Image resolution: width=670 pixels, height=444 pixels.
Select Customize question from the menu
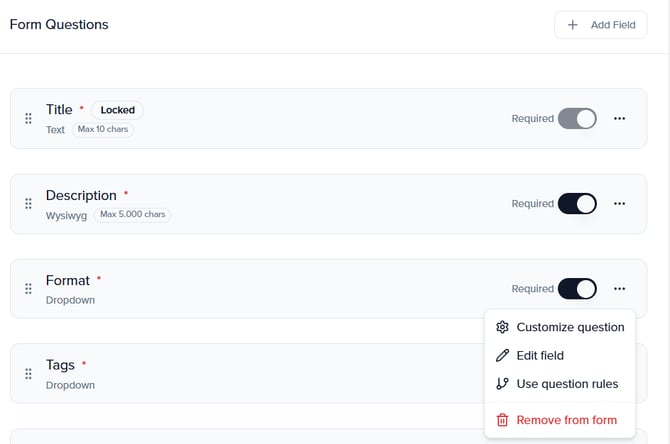[x=570, y=327]
